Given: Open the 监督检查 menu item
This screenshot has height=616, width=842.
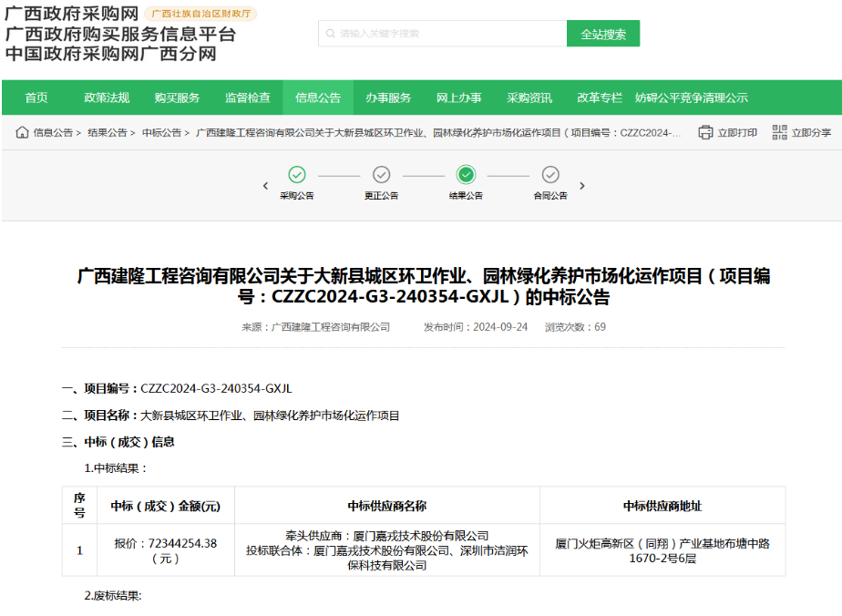Looking at the screenshot, I should [248, 98].
